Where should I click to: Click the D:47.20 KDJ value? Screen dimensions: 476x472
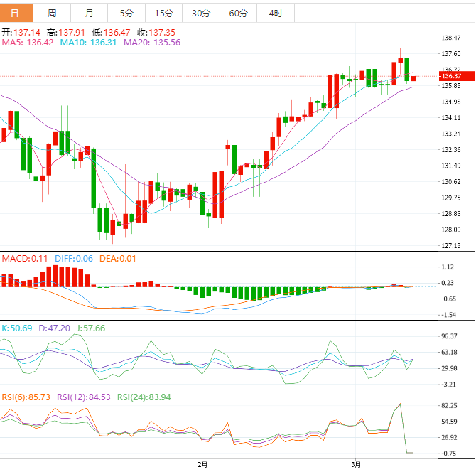click(x=54, y=328)
